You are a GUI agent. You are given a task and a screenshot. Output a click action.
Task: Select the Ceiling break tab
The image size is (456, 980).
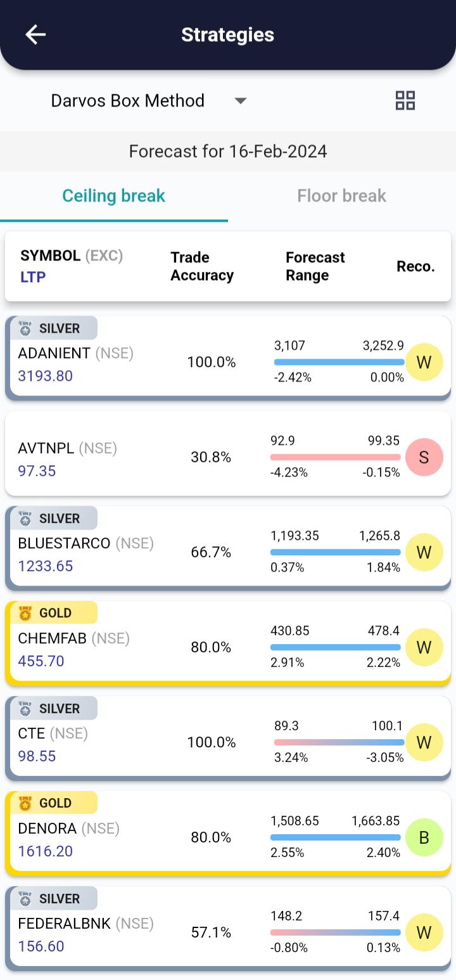[x=114, y=195]
